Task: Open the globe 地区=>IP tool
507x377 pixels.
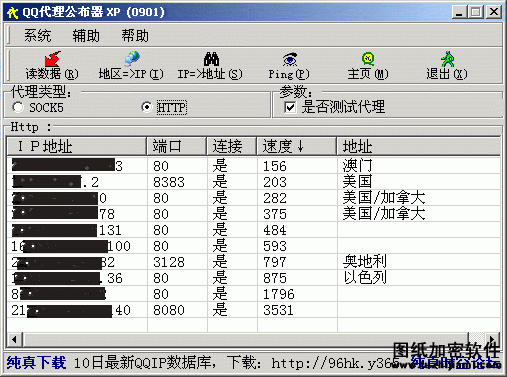Action: (x=132, y=59)
